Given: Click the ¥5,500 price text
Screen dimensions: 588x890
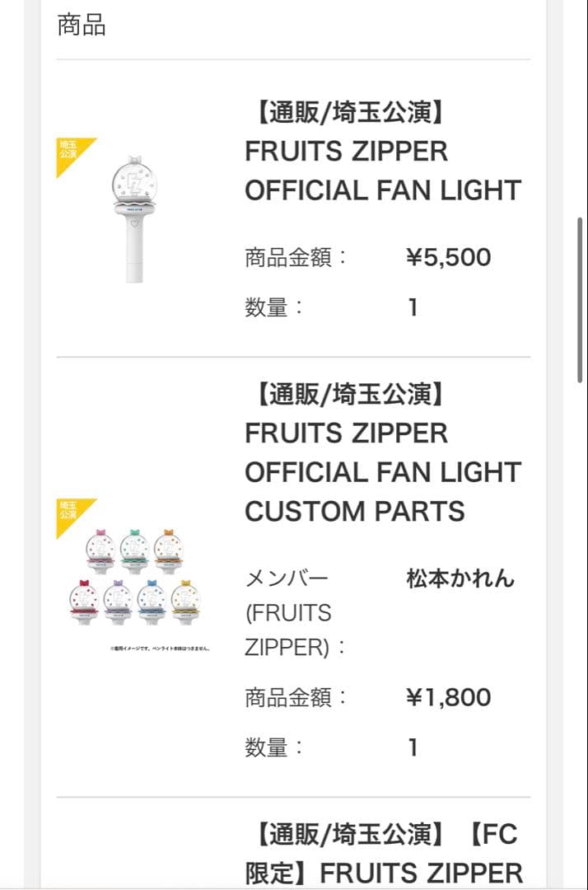Looking at the screenshot, I should [453, 256].
